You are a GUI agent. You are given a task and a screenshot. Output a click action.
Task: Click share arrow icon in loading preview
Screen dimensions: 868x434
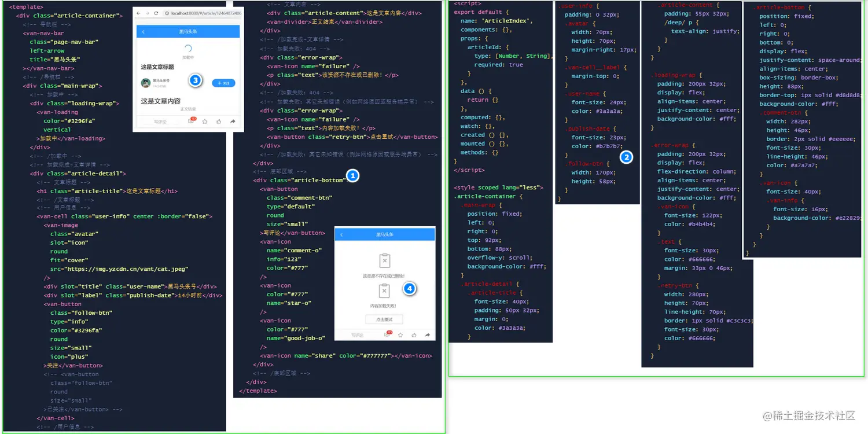point(233,122)
